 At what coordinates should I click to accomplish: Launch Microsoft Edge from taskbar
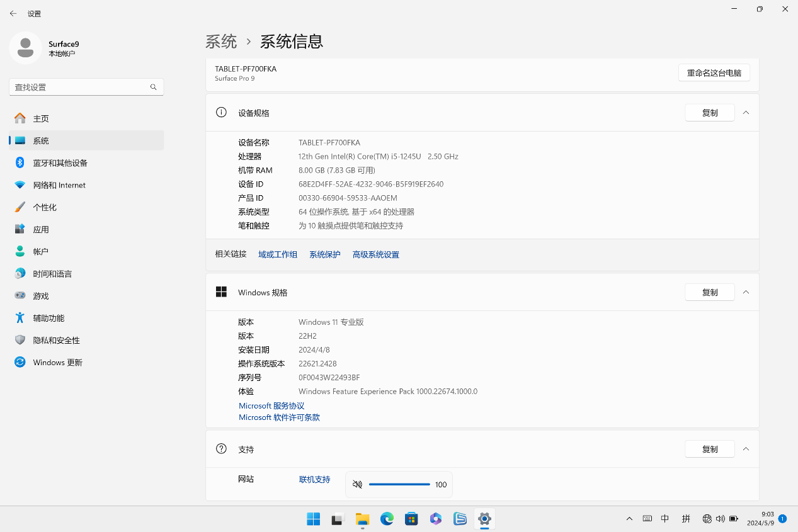(387, 519)
